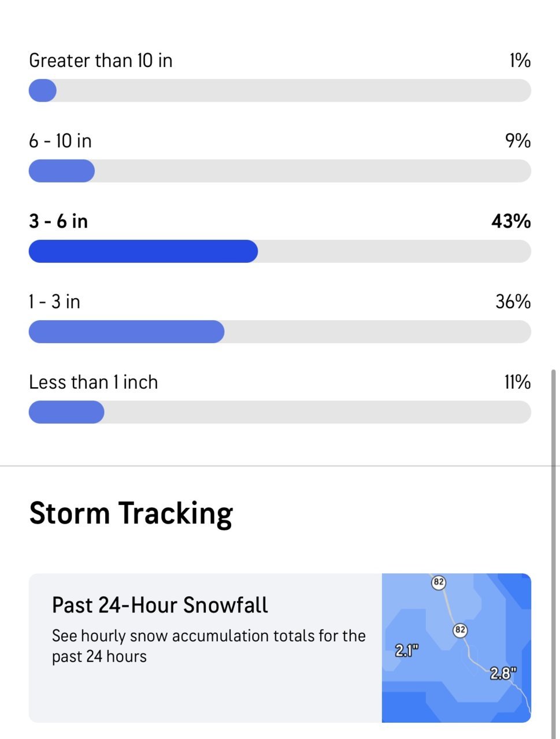Click the Storm Tracking section heading
Viewport: 560px width, 739px height.
[131, 513]
